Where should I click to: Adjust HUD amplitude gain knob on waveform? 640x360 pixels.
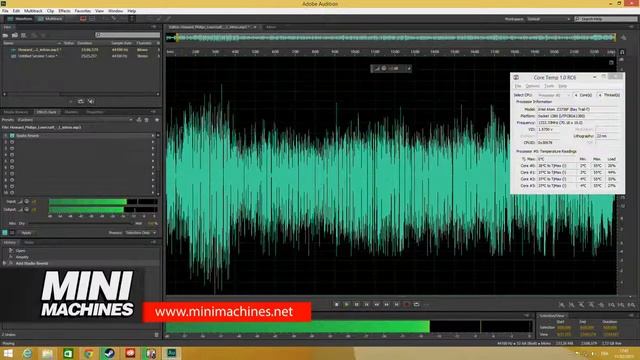tap(384, 69)
